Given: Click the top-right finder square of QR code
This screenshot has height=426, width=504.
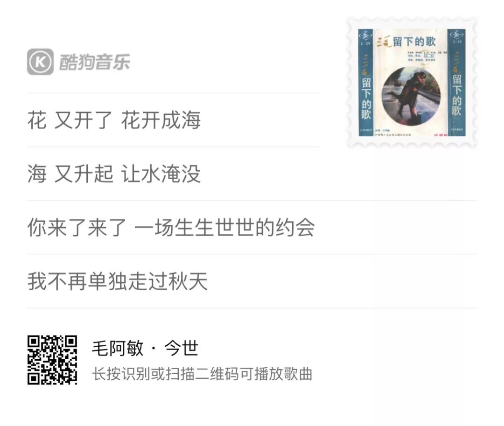Looking at the screenshot, I should [x=71, y=342].
